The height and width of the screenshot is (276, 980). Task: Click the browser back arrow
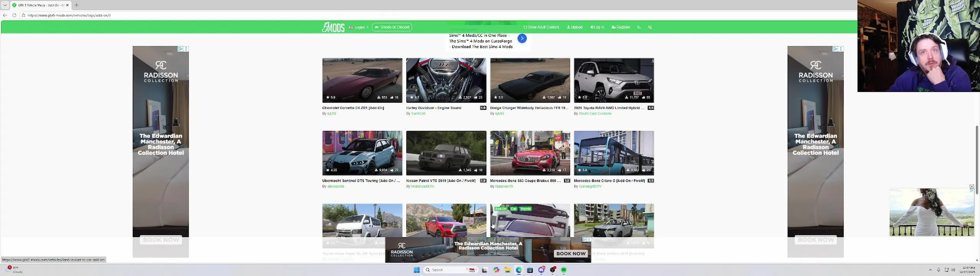click(x=5, y=15)
